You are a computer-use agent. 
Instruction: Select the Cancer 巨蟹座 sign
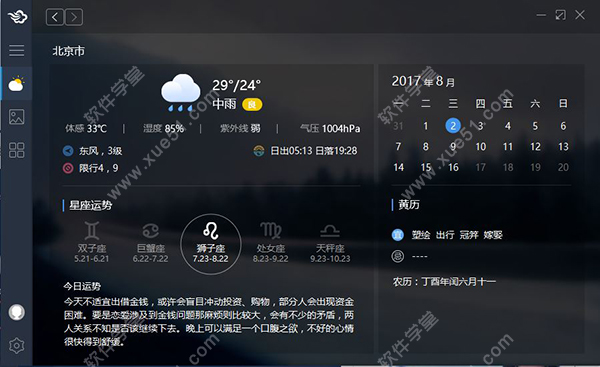(151, 243)
